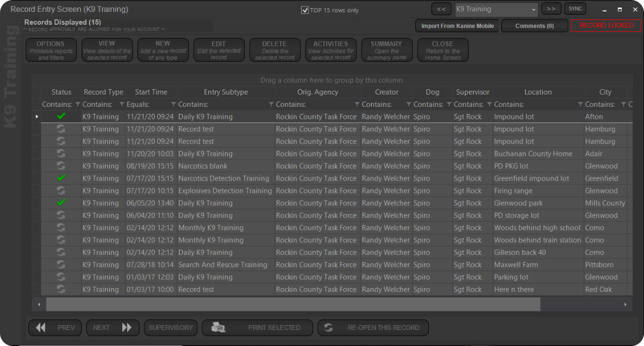Click the sync status icon in Woods behind high school row
Screen dimensions: 644x346
[61, 228]
